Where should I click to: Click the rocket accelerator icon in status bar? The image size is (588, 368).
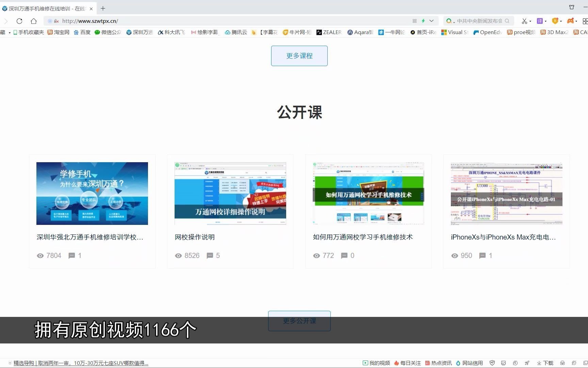(x=527, y=363)
